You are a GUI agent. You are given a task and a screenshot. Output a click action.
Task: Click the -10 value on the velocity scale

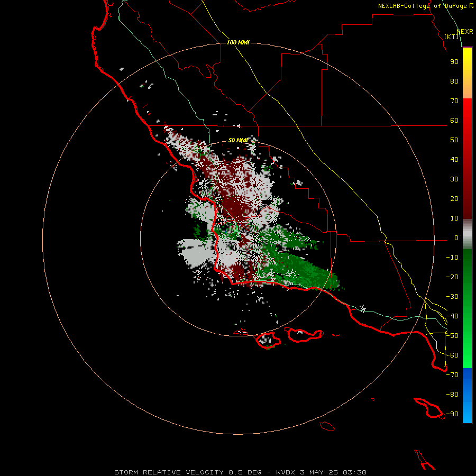[452, 258]
